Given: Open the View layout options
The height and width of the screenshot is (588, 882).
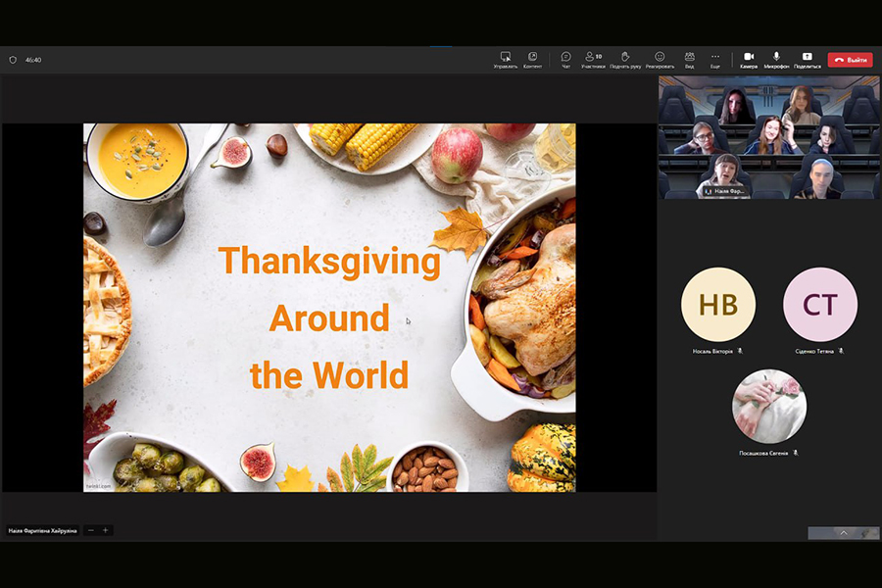Looking at the screenshot, I should tap(689, 59).
